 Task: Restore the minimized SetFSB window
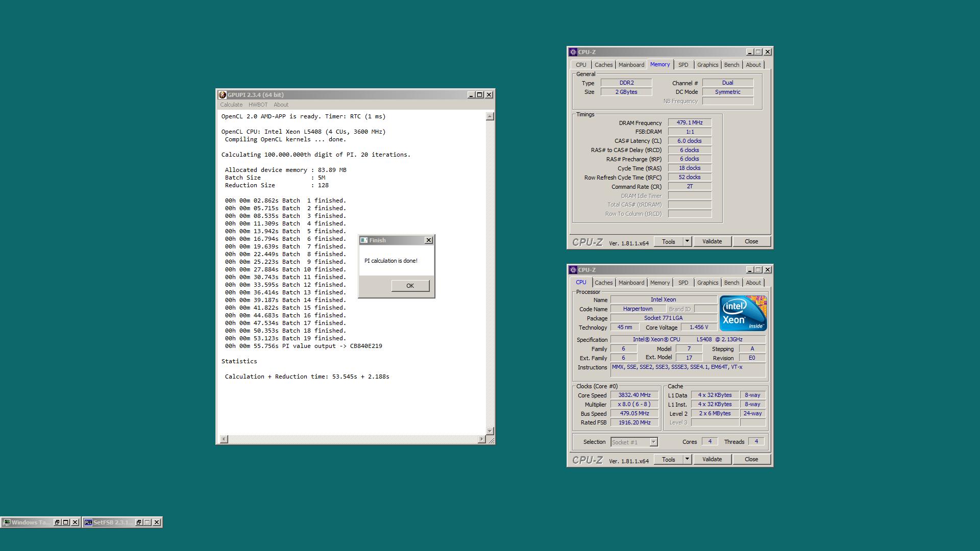(x=139, y=522)
